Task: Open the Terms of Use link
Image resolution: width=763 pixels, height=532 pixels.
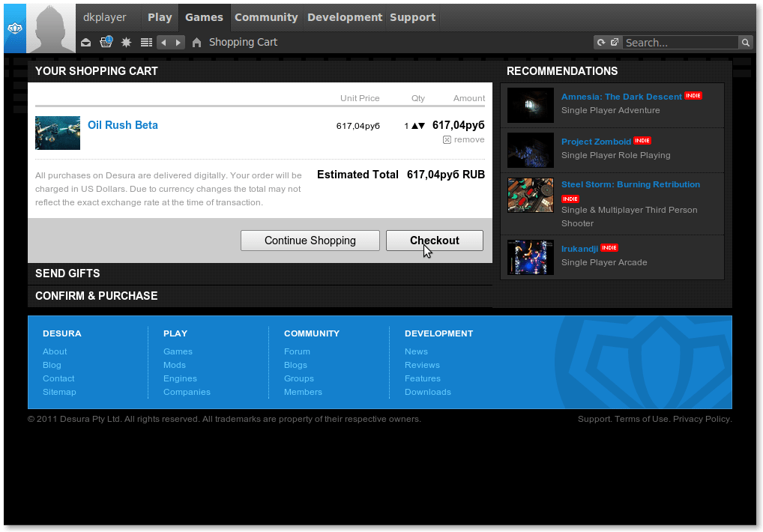Action: [x=642, y=419]
